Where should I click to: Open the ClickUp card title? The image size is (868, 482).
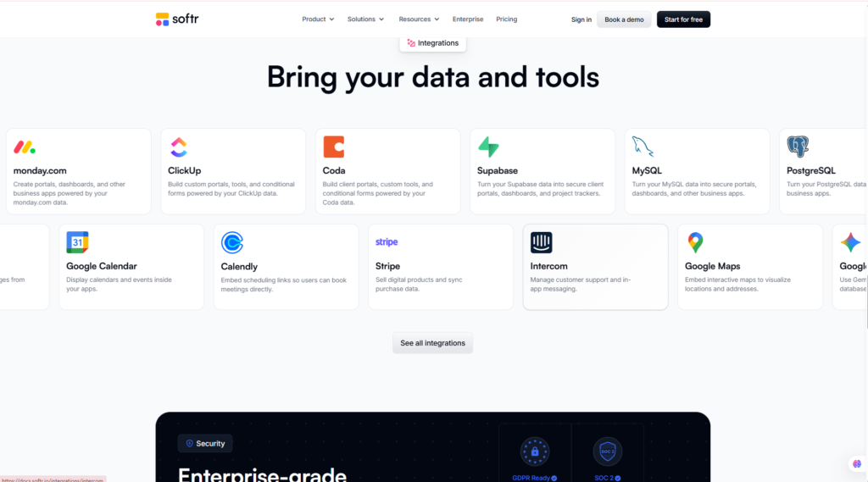(x=184, y=170)
